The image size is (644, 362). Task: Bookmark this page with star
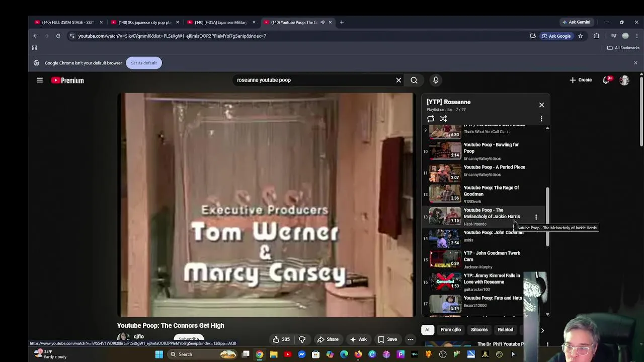click(x=580, y=36)
